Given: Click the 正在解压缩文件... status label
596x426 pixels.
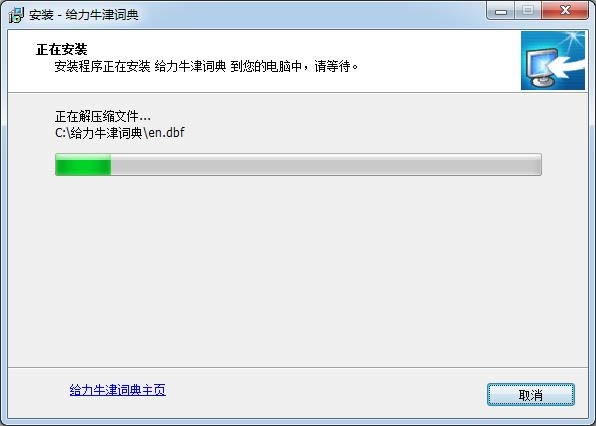Looking at the screenshot, I should point(103,116).
